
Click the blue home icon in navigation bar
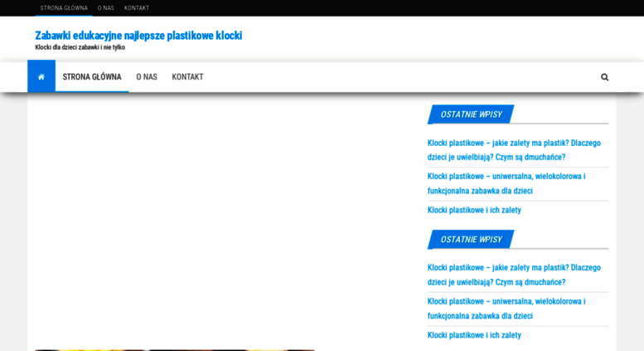pyautogui.click(x=41, y=76)
